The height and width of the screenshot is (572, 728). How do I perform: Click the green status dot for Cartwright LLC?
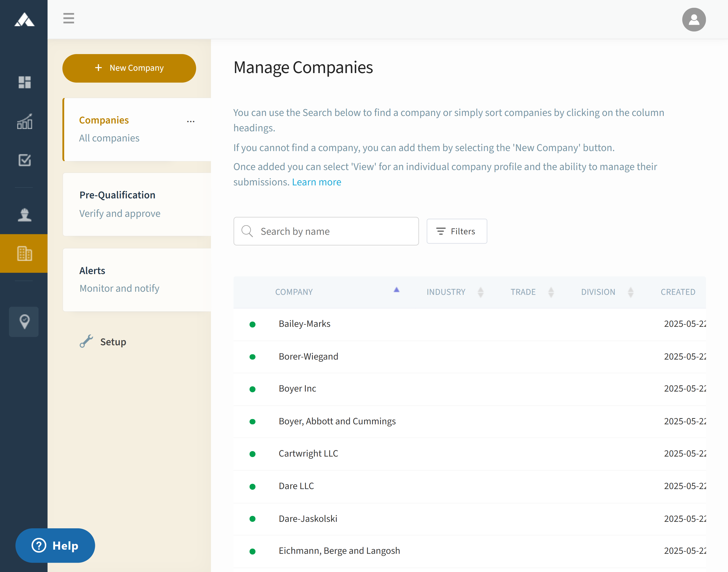coord(252,454)
